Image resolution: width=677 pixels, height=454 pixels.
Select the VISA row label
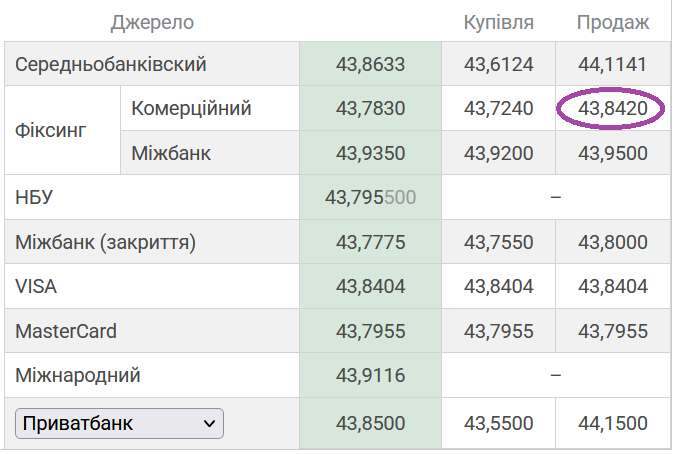click(37, 287)
